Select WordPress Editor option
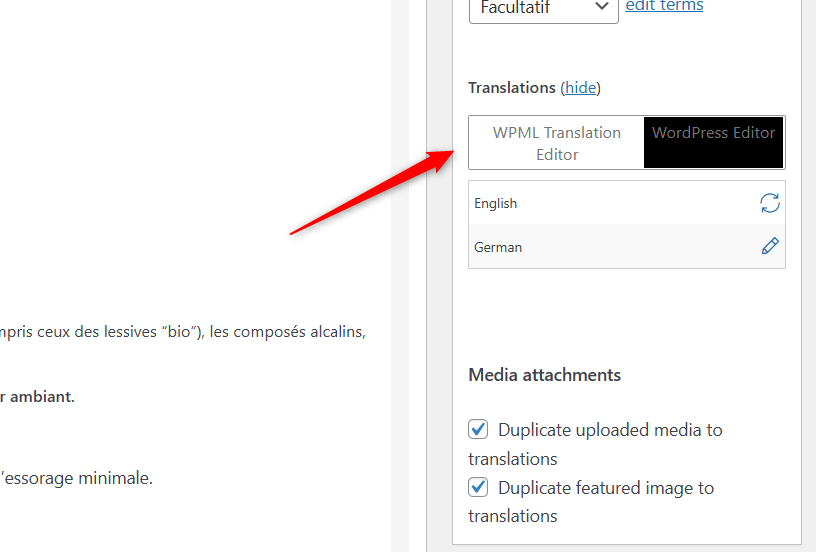The image size is (816, 552). tap(713, 142)
